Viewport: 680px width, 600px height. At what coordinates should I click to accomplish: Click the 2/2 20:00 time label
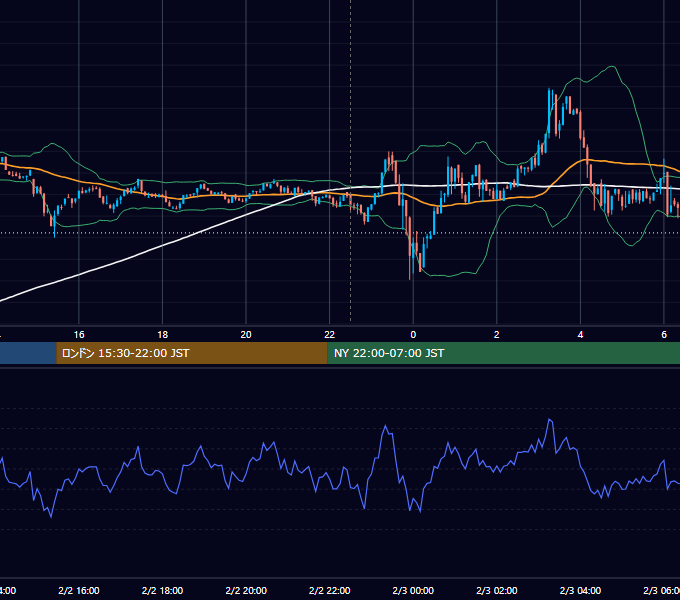(246, 590)
